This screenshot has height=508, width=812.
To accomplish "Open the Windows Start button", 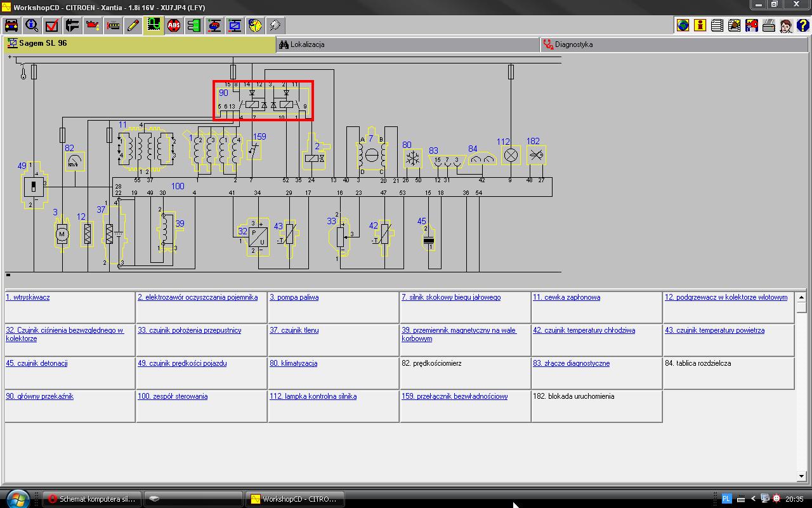I will pyautogui.click(x=18, y=498).
